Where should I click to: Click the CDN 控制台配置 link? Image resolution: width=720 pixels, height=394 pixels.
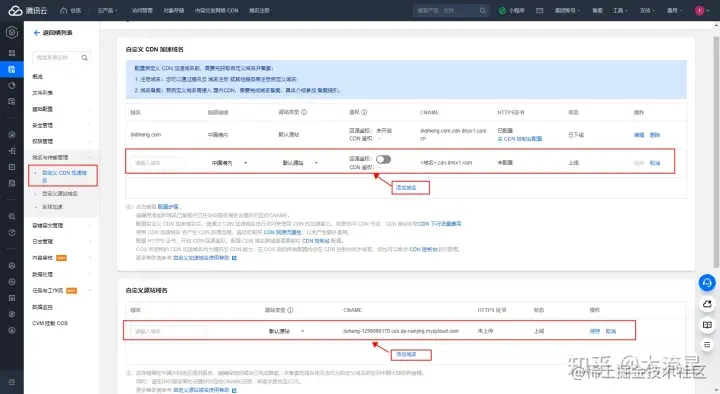pos(520,139)
